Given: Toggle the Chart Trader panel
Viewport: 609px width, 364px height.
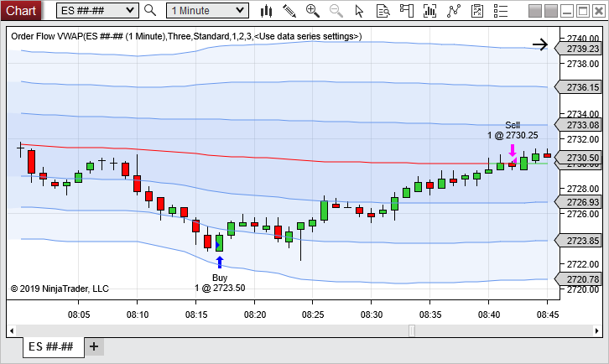Looking at the screenshot, I should click(407, 11).
